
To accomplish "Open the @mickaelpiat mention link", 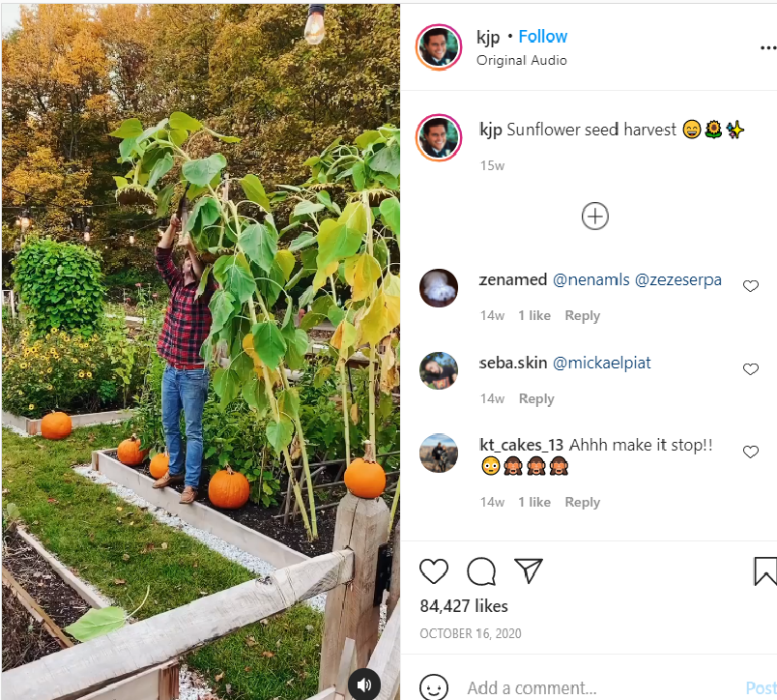I will [x=602, y=363].
